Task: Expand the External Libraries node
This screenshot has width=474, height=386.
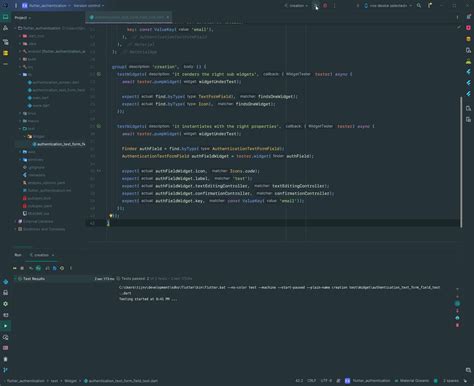Action: click(x=16, y=221)
